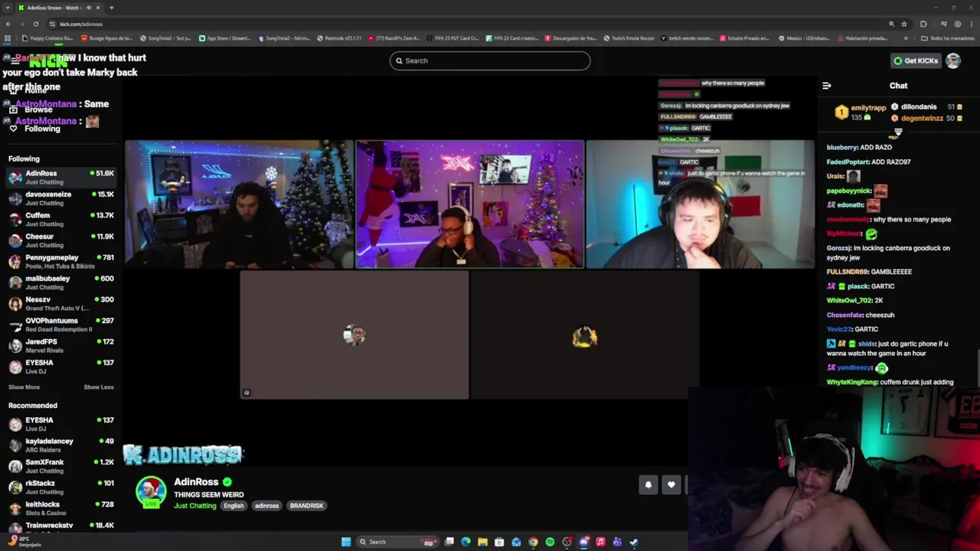The height and width of the screenshot is (551, 980).
Task: Open File Explorer from taskbar
Action: pyautogui.click(x=482, y=542)
